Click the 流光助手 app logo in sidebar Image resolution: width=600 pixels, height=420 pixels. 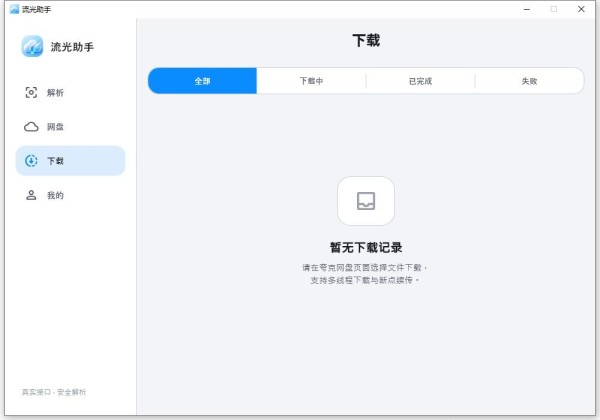click(x=32, y=46)
